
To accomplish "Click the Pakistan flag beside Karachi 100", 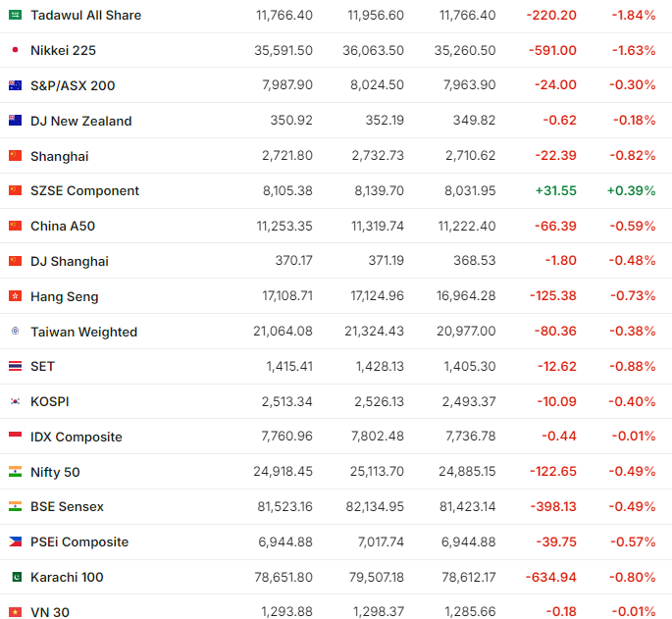I will (x=15, y=577).
